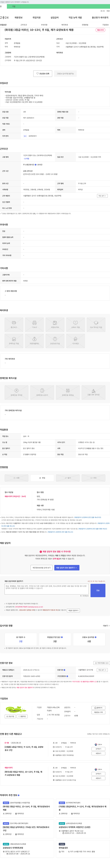
Task: Open the 로그인 link at top
Action: point(103,11)
